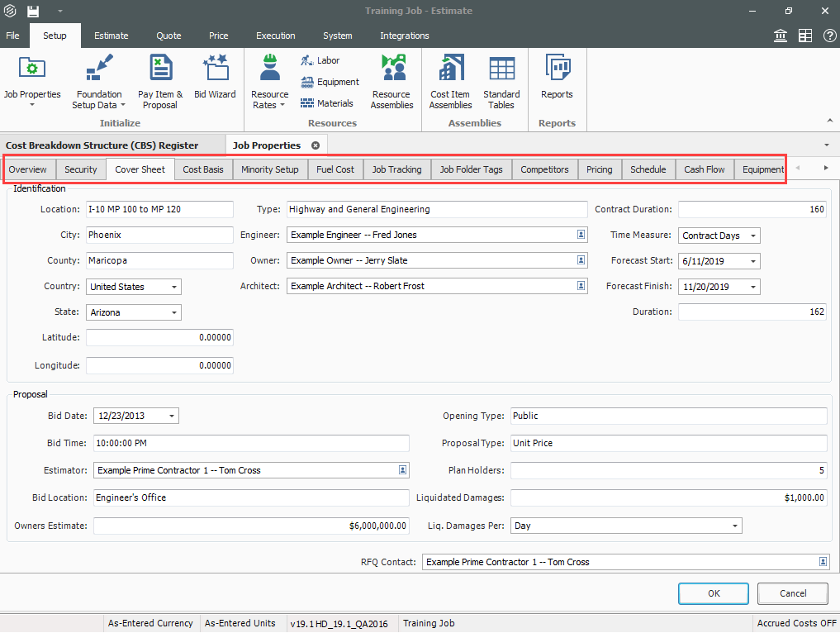Open the Estimate ribbon tab
840x633 pixels.
pos(111,36)
